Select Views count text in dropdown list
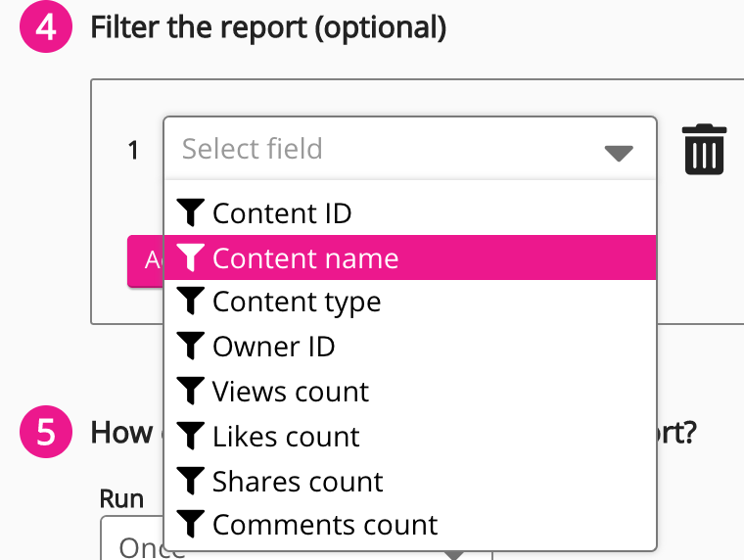This screenshot has height=560, width=744. [x=291, y=392]
